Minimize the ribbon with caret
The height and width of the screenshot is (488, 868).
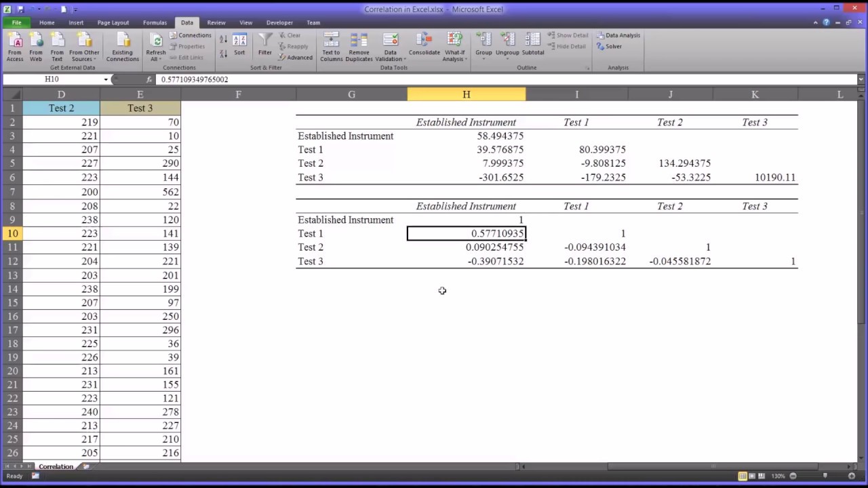point(816,22)
